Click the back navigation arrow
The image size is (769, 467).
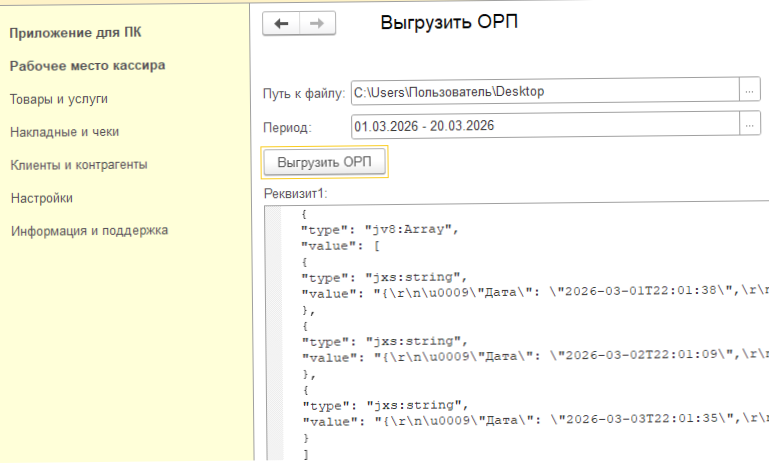281,24
